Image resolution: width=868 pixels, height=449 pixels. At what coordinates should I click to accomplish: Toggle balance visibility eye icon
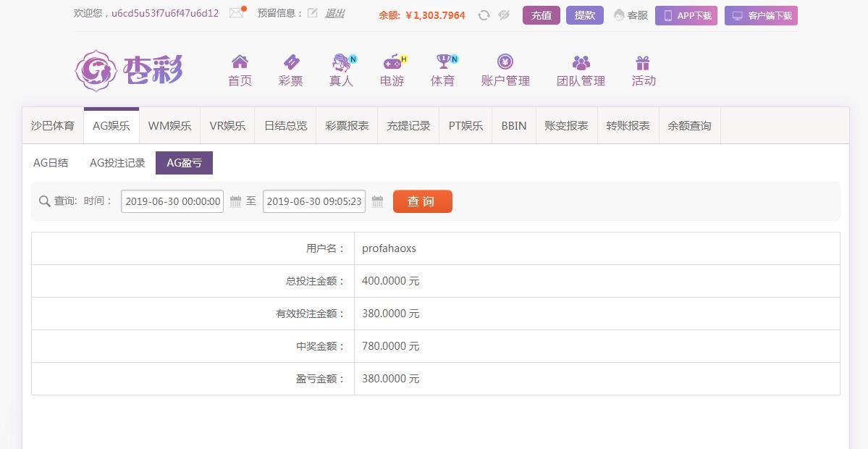click(504, 15)
